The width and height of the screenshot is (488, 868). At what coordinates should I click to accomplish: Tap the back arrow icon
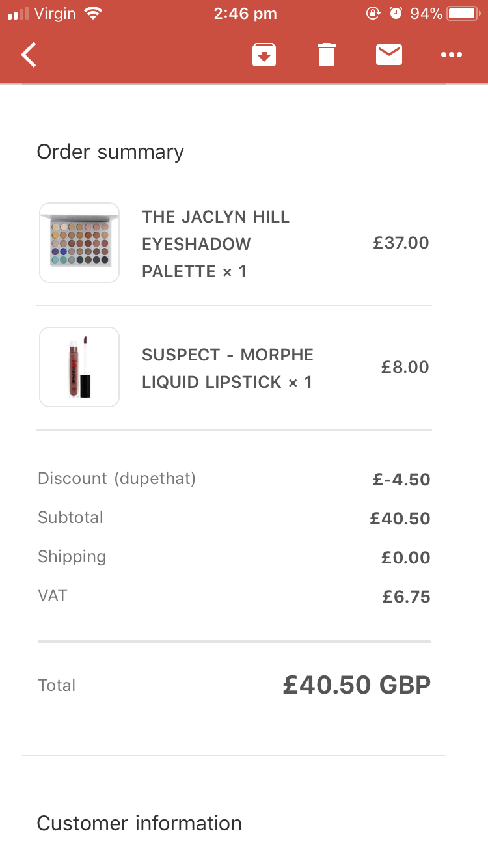click(29, 55)
